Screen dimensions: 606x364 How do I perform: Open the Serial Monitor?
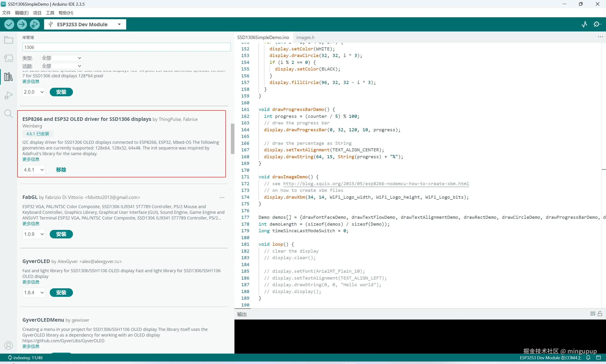pos(597,24)
